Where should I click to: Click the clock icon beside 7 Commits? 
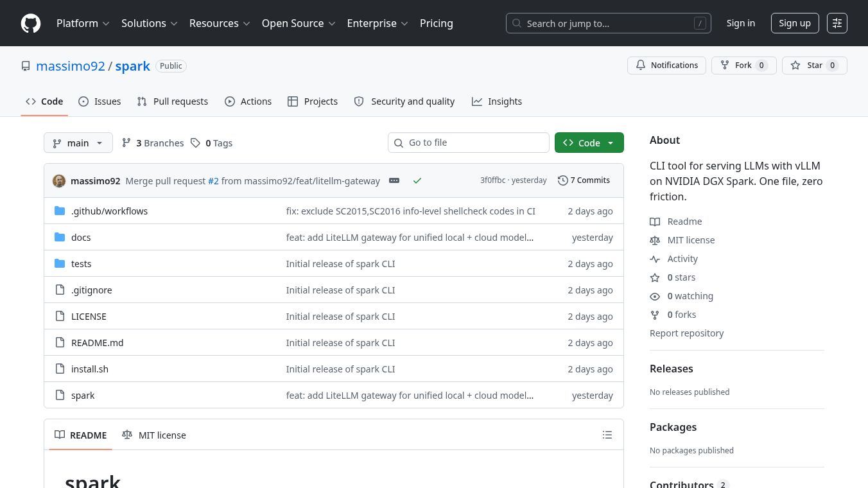[563, 180]
